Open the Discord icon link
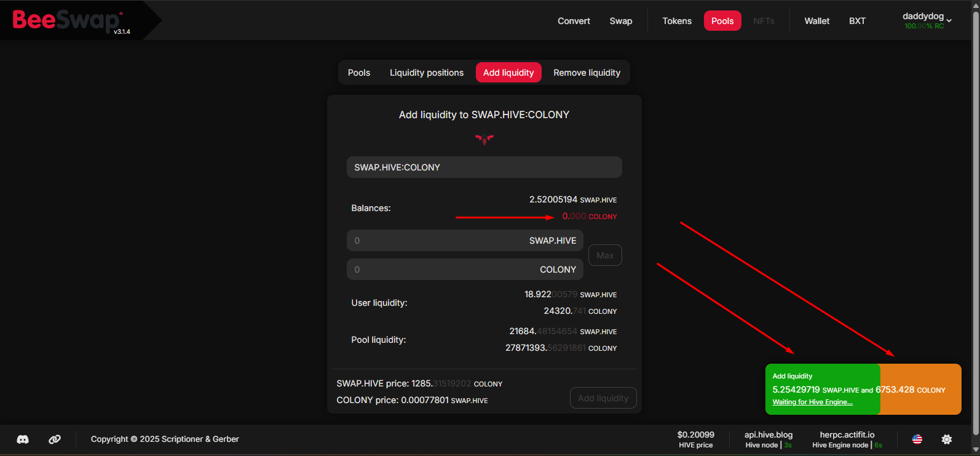This screenshot has width=980, height=456. click(23, 439)
